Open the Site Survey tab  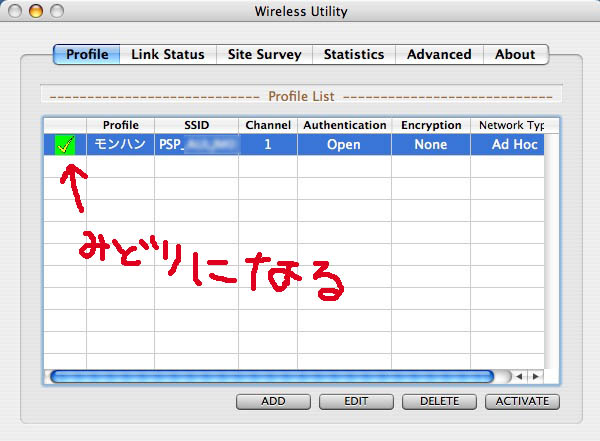pos(264,55)
